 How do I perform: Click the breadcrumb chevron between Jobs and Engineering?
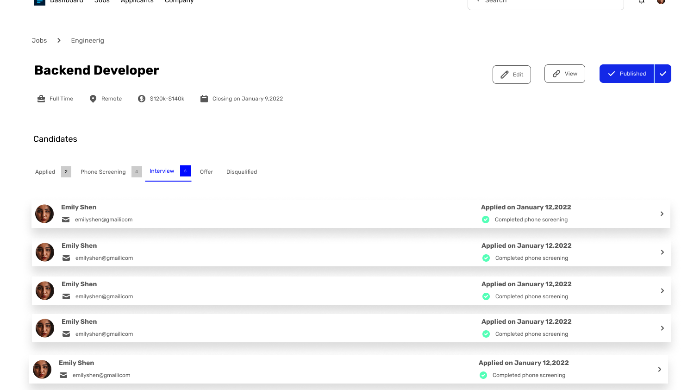pos(58,41)
